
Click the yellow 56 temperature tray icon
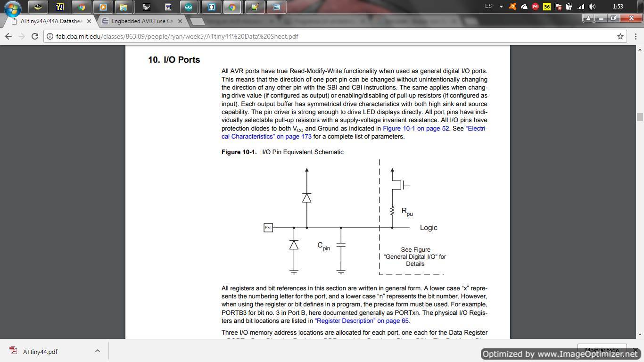[546, 7]
